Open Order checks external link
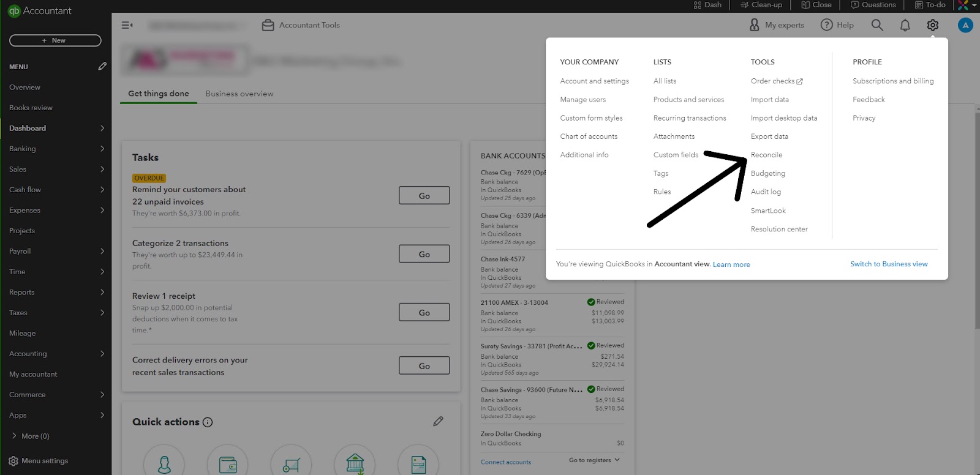980x475 pixels. click(777, 81)
